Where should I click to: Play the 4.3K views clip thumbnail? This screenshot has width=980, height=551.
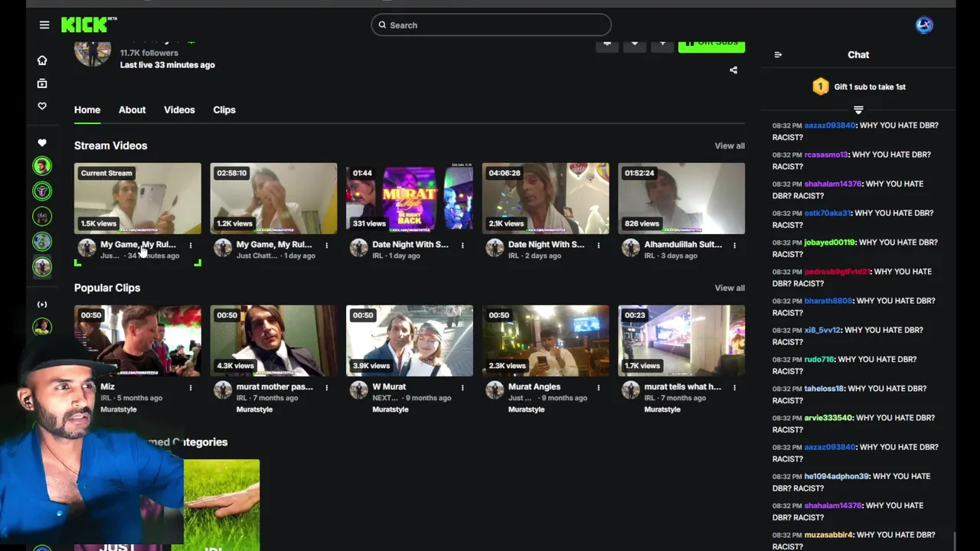tap(273, 341)
